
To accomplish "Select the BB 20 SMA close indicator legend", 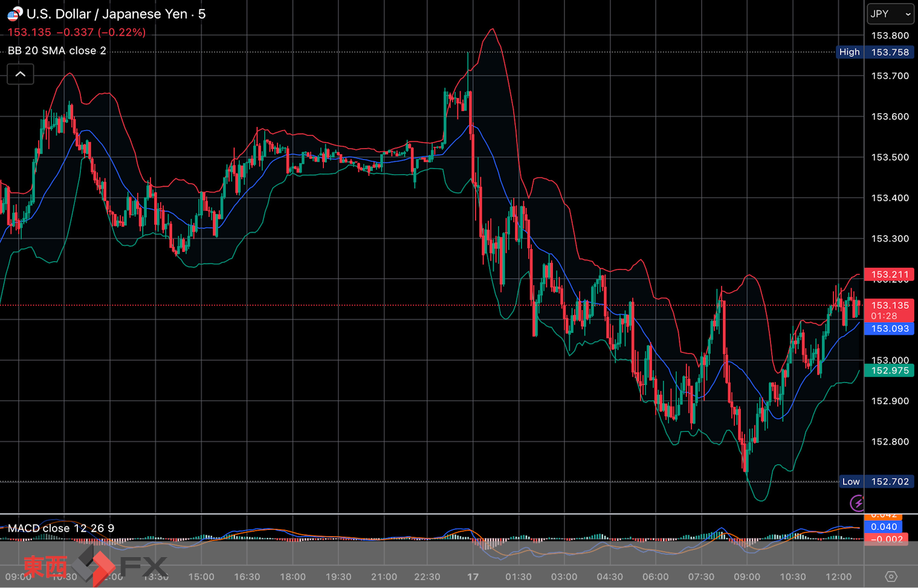I will tap(57, 51).
